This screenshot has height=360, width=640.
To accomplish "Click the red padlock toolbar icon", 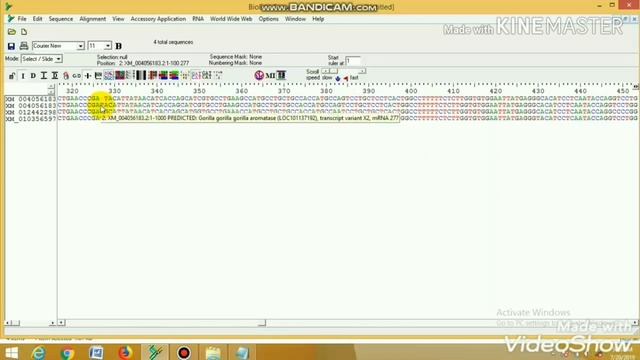I will pyautogui.click(x=66, y=76).
